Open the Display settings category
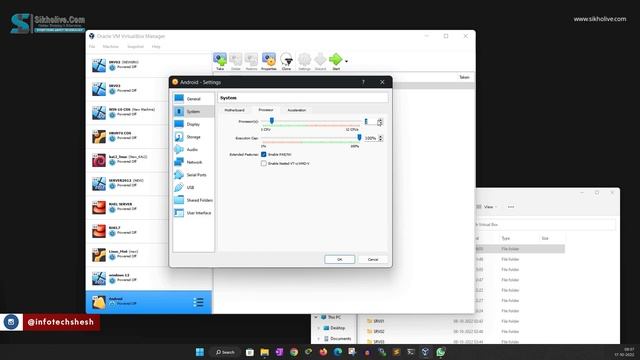Image resolution: width=640 pixels, height=360 pixels. 193,124
